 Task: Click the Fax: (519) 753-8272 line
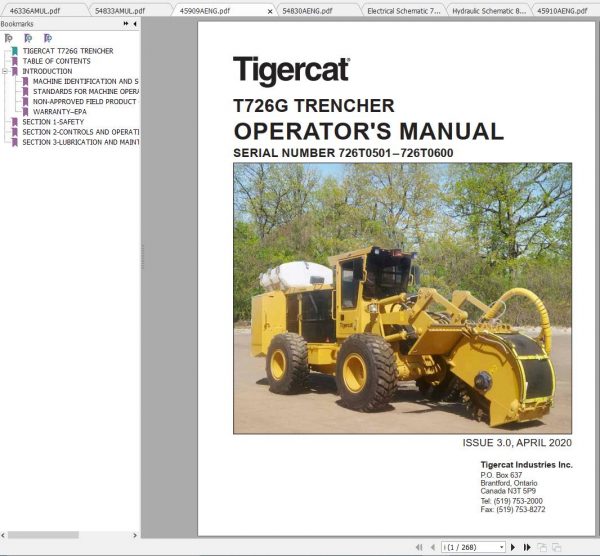pos(513,509)
